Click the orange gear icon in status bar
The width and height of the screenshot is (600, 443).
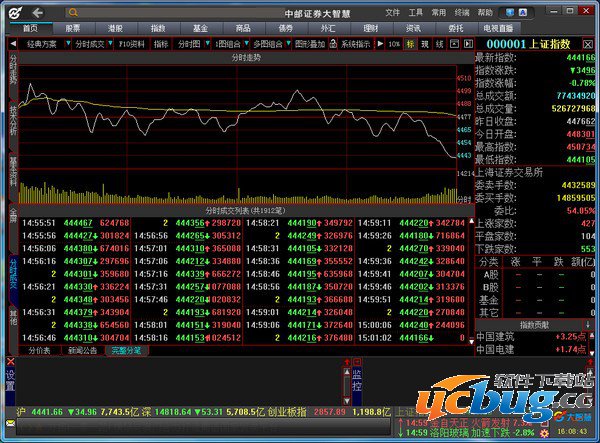coord(544,433)
